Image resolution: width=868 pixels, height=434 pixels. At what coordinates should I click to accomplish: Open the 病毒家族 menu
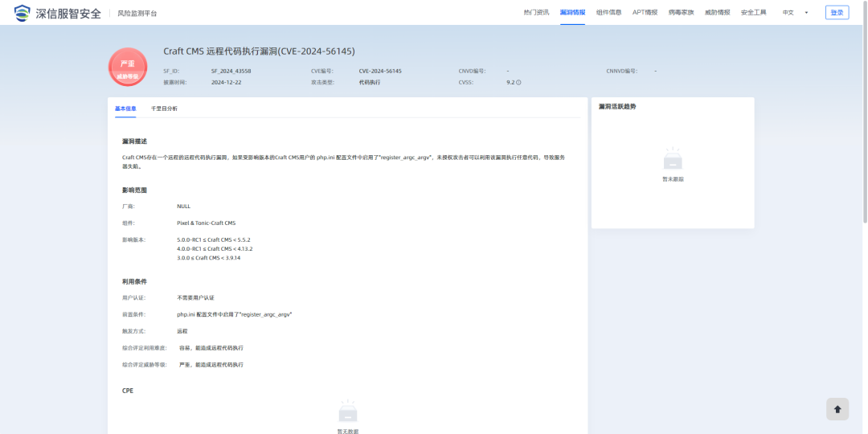click(x=681, y=12)
